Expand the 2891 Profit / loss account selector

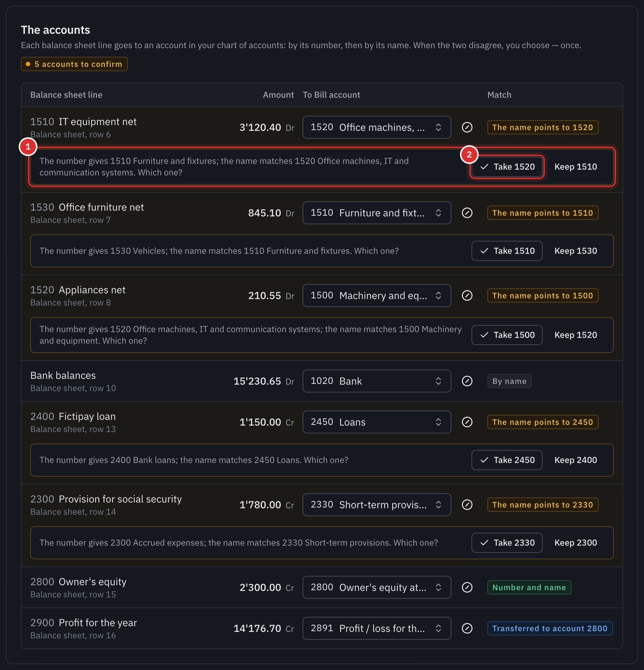click(x=377, y=628)
